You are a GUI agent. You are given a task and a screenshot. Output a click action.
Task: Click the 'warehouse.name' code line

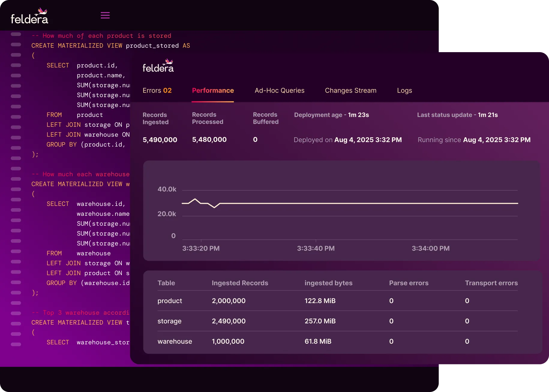103,214
